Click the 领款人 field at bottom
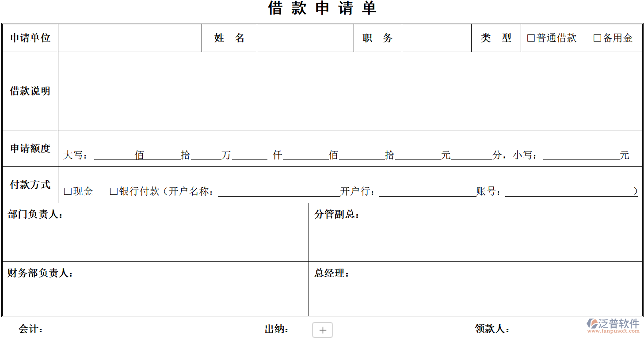The image size is (644, 338). click(x=530, y=330)
